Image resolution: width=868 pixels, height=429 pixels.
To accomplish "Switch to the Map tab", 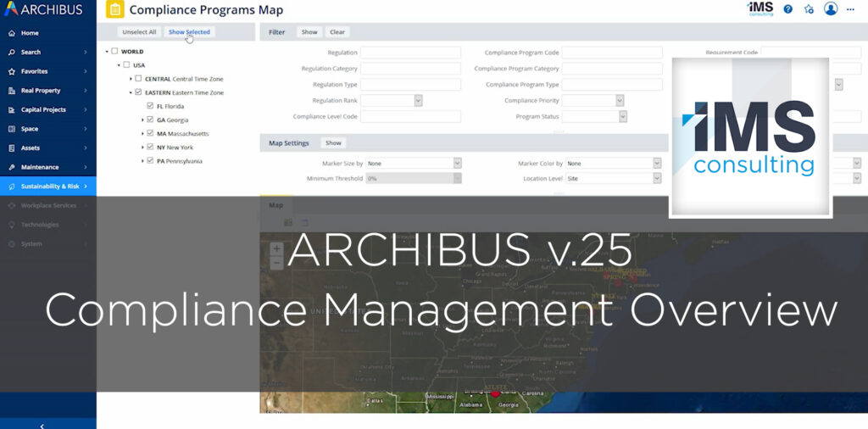I will [275, 205].
